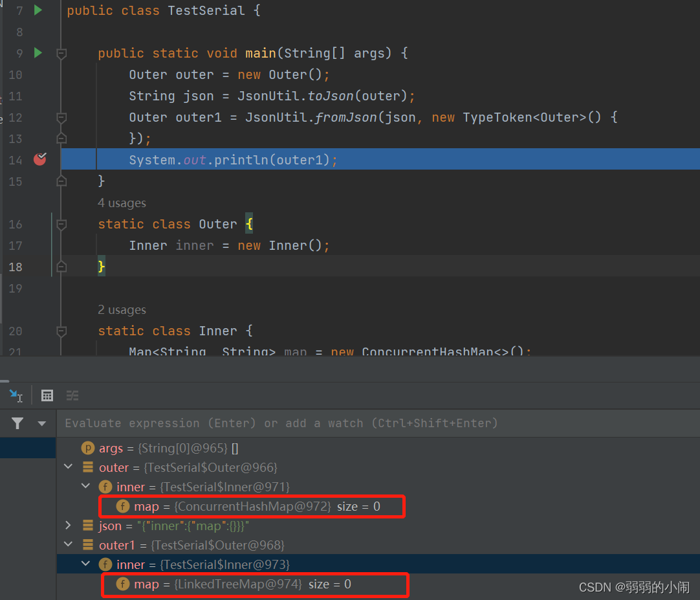The image size is (700, 600).
Task: Collapse the Outer class fold marker on line 16
Action: tap(61, 225)
